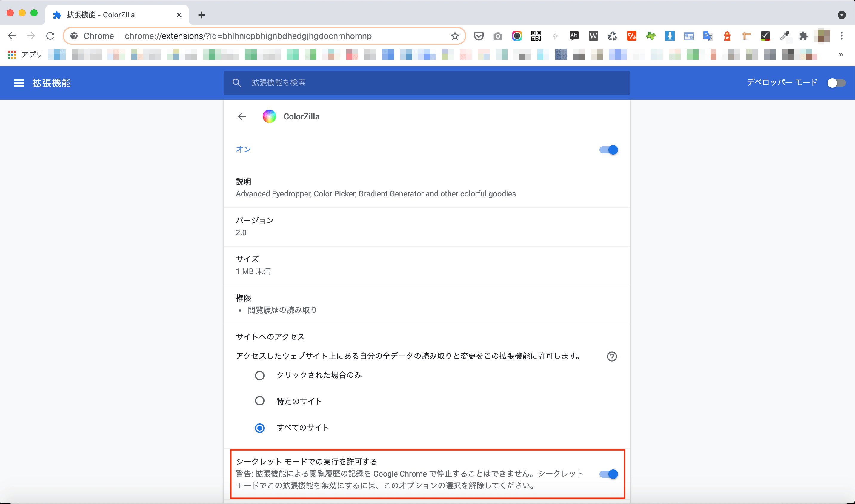Open the Apps grid shortcut
The width and height of the screenshot is (855, 504).
tap(12, 54)
